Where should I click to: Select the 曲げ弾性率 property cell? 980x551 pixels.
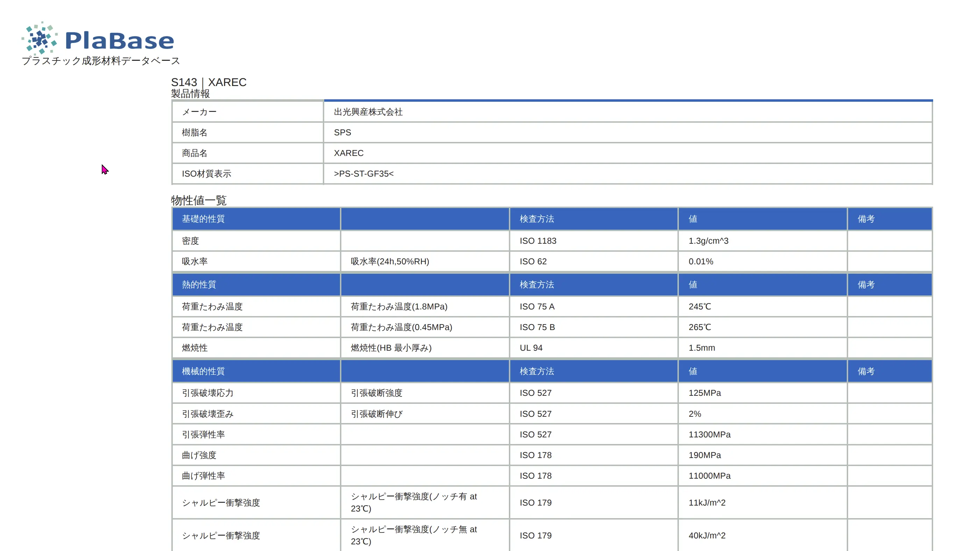coord(256,475)
